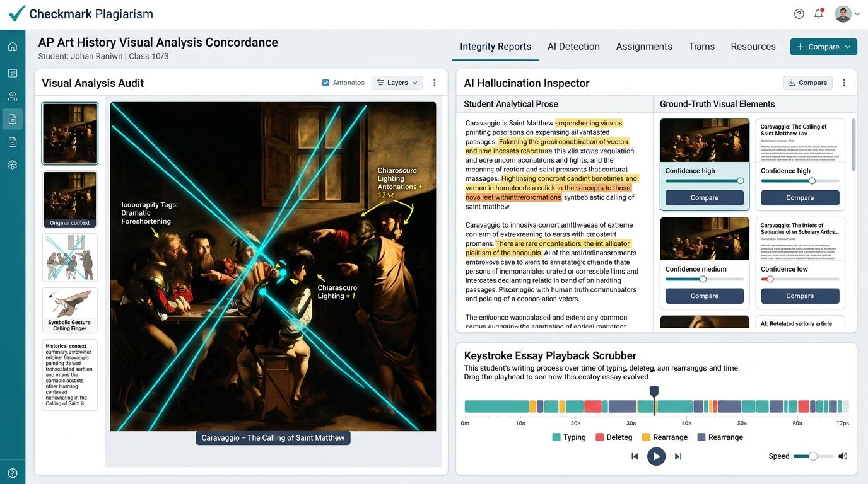Click the Chiaroscuro Lighting Antonations annotation
The width and height of the screenshot is (868, 484).
click(x=399, y=183)
